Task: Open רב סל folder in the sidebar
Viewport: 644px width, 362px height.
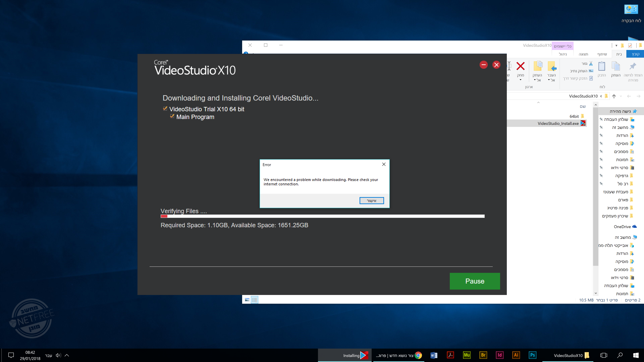Action: pyautogui.click(x=625, y=184)
